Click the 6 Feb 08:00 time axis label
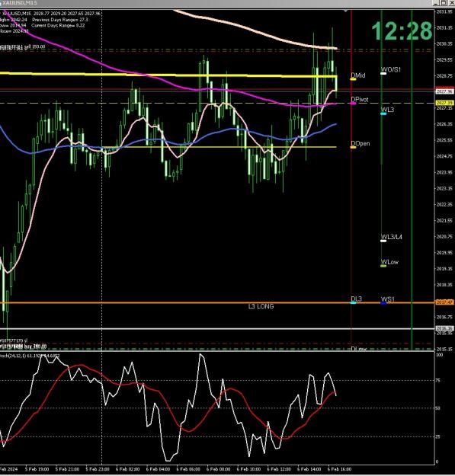This screenshot has height=476, width=455. [x=219, y=469]
